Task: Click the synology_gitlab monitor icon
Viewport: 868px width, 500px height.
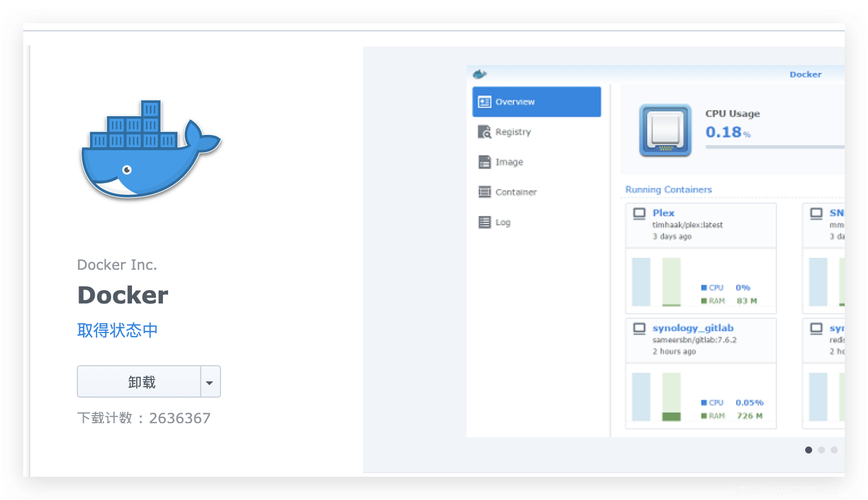Action: (x=639, y=328)
